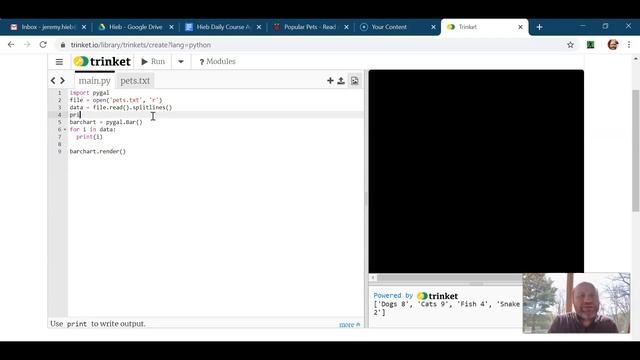
Task: Click the console output list text
Action: [447, 308]
